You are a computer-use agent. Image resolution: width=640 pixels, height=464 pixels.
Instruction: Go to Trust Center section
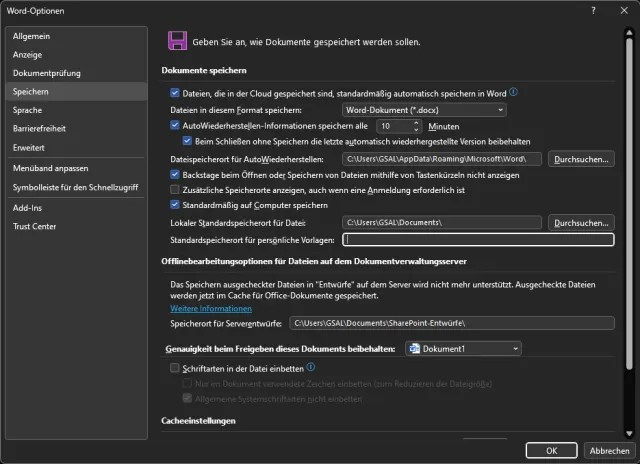(34, 226)
